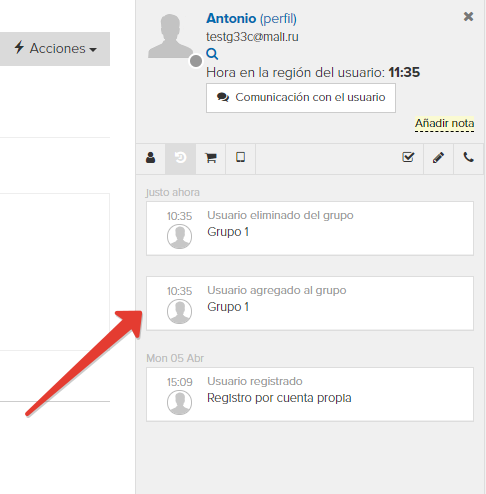The image size is (486, 494).
Task: Open the user profile info tab icon
Action: click(x=150, y=158)
